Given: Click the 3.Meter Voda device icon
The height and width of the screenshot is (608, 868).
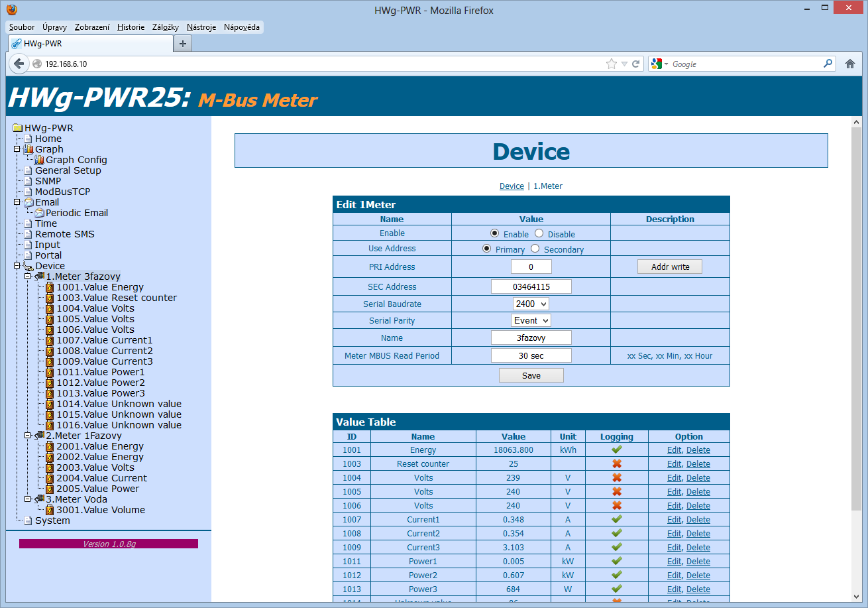Looking at the screenshot, I should (39, 499).
